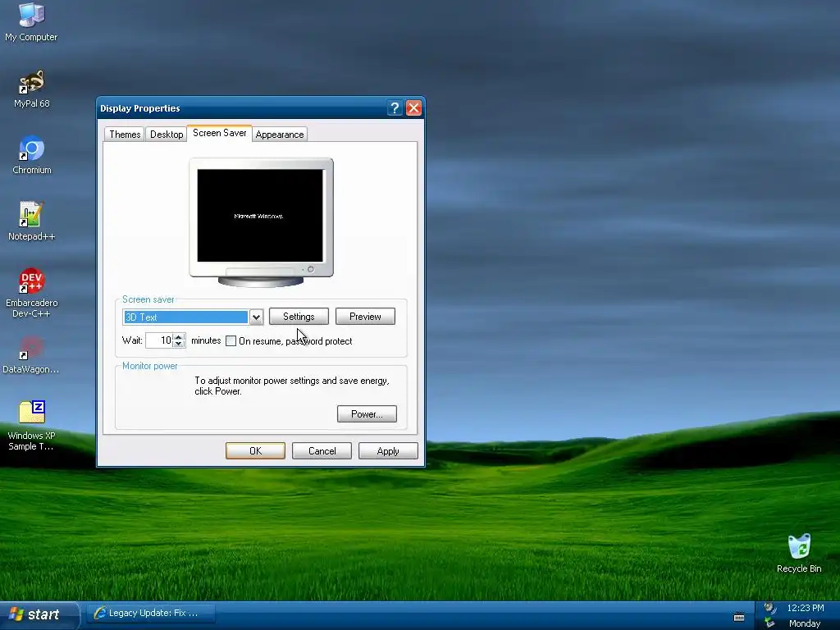This screenshot has width=840, height=630.
Task: Apply the display settings
Action: point(388,451)
